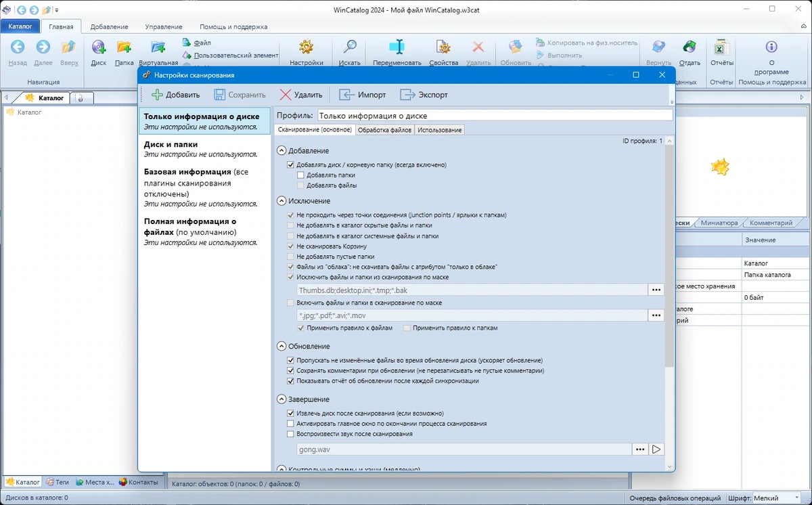Toggle Исключить файлы по маске checkbox

291,277
